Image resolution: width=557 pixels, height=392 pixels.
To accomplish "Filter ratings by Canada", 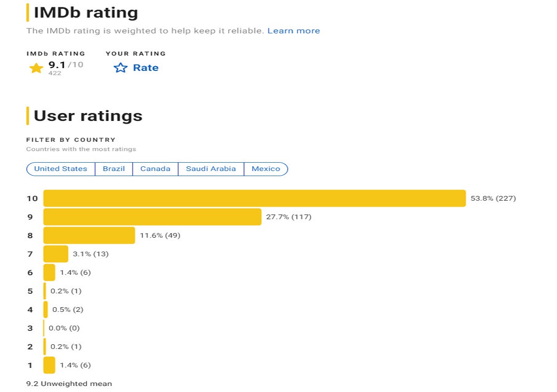I will 155,169.
